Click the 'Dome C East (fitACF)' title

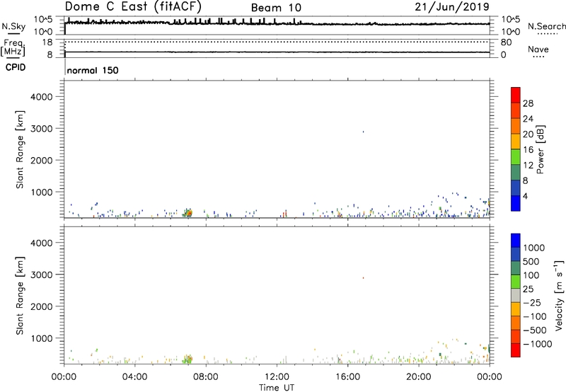[133, 7]
